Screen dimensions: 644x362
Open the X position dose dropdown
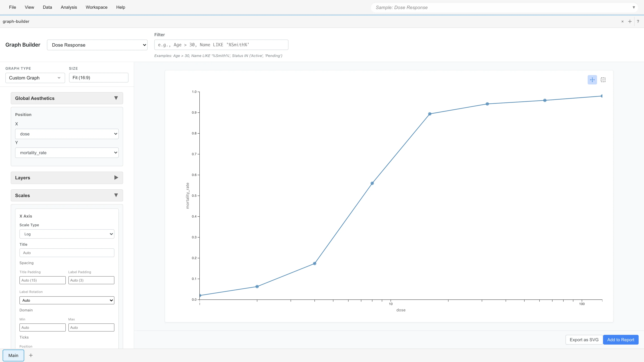[67, 134]
